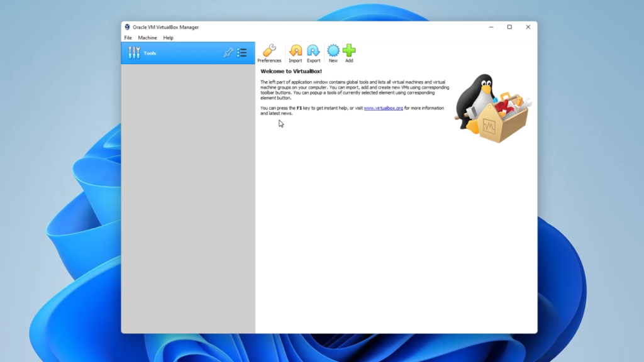Screen dimensions: 644x362
Task: Click the 'Oracle VM VirtualBox Manager' title text
Action: [165, 27]
